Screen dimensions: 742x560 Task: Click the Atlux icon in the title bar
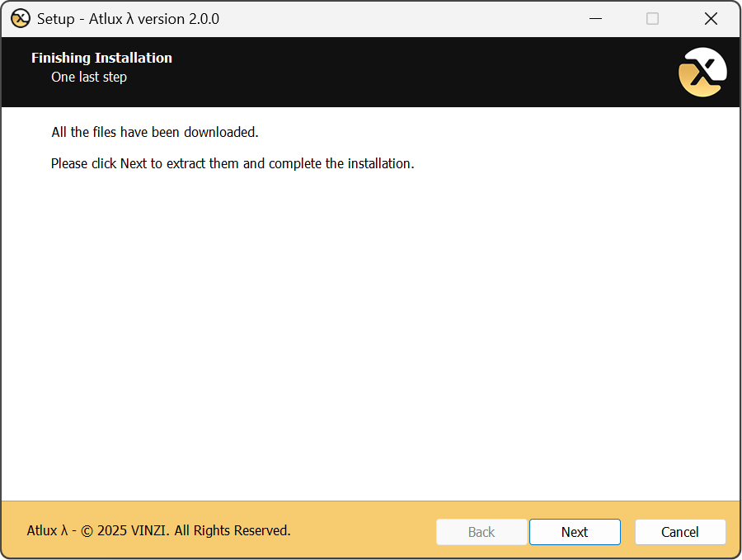(21, 18)
